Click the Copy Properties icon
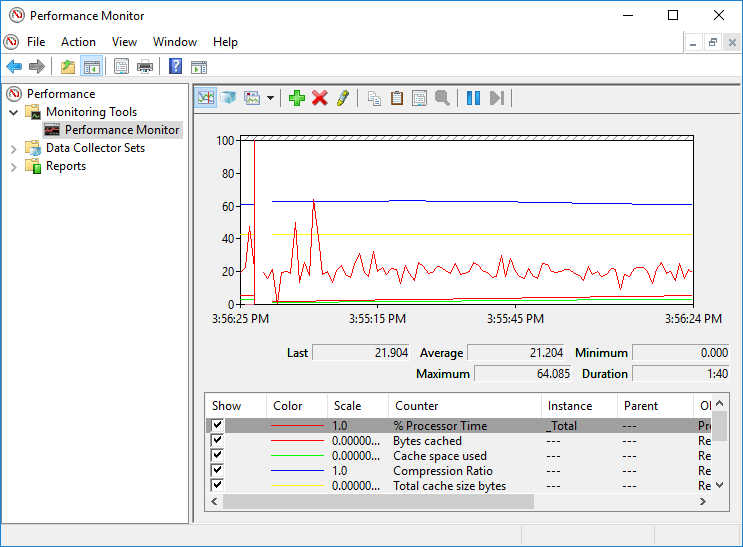The height and width of the screenshot is (547, 743). tap(374, 98)
